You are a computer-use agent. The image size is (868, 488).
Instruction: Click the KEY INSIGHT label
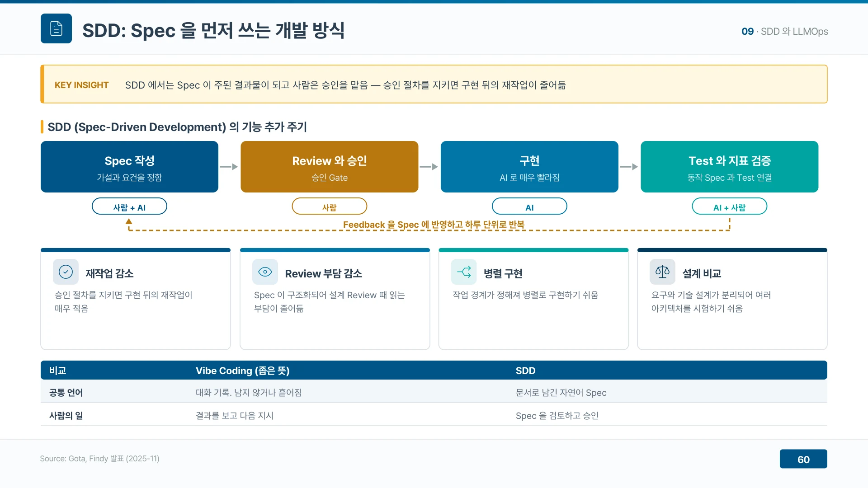pyautogui.click(x=81, y=85)
